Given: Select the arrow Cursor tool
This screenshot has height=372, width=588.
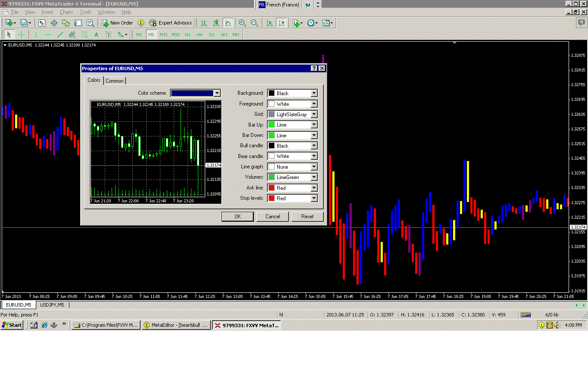Looking at the screenshot, I should click(x=9, y=34).
